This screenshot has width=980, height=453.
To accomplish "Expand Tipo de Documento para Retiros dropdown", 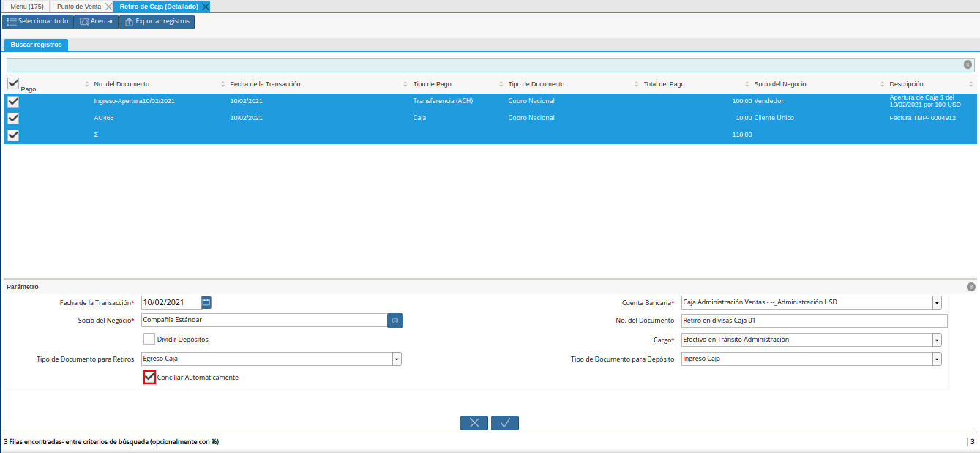I will tap(397, 359).
